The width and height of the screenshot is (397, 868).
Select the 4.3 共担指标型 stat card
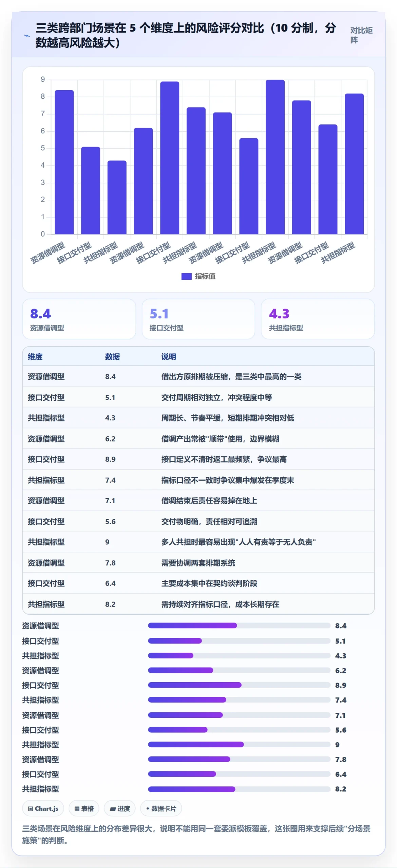point(318,319)
